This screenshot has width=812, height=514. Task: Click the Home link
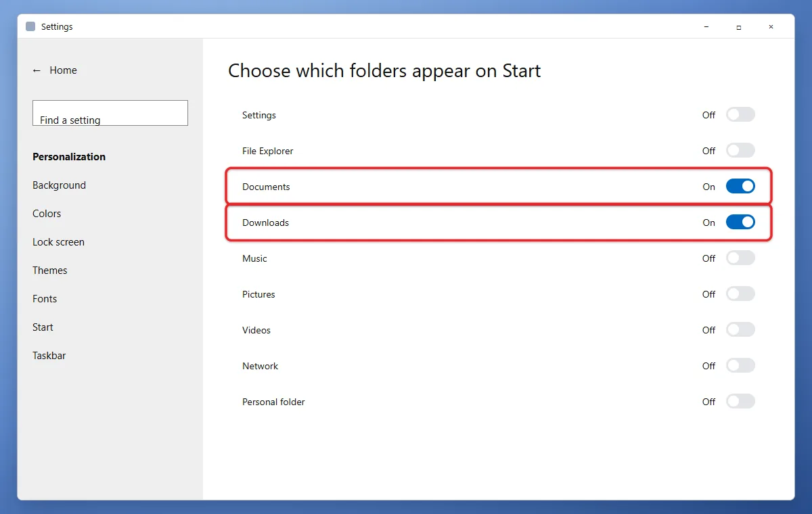(63, 70)
